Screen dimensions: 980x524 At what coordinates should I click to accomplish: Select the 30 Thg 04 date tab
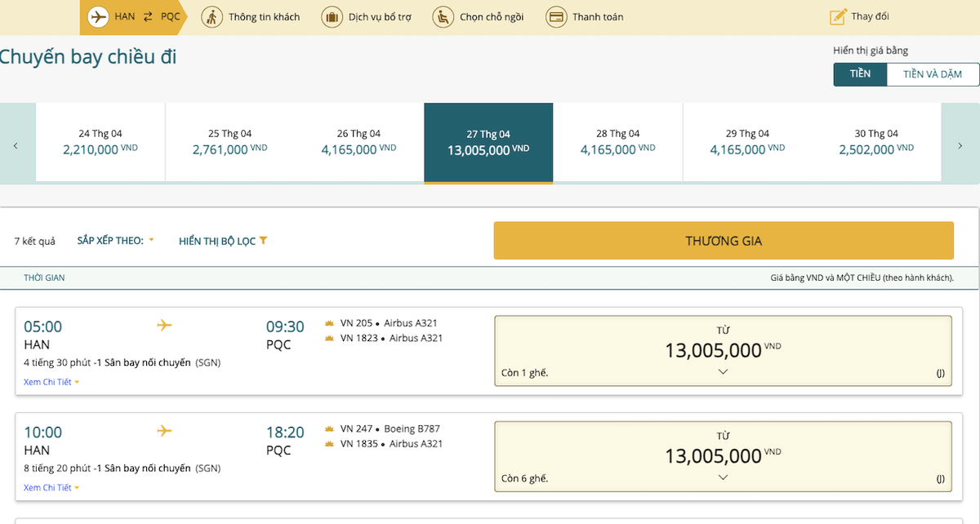[x=876, y=142]
